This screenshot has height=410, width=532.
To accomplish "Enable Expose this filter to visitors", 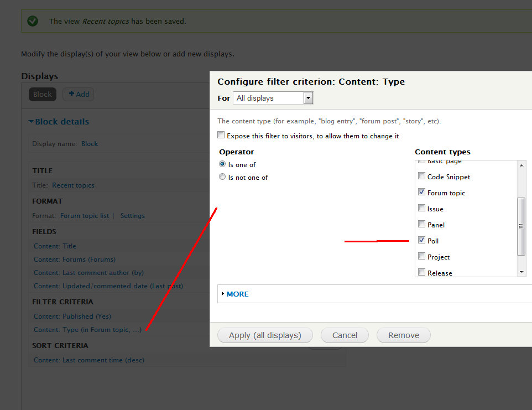I will tap(221, 136).
